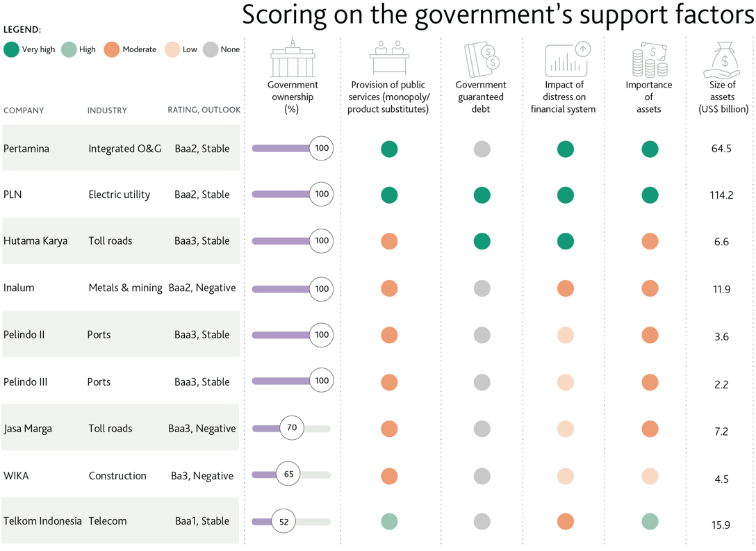Select the Inalum company name
Viewport: 756px width, 551px height.
(19, 288)
